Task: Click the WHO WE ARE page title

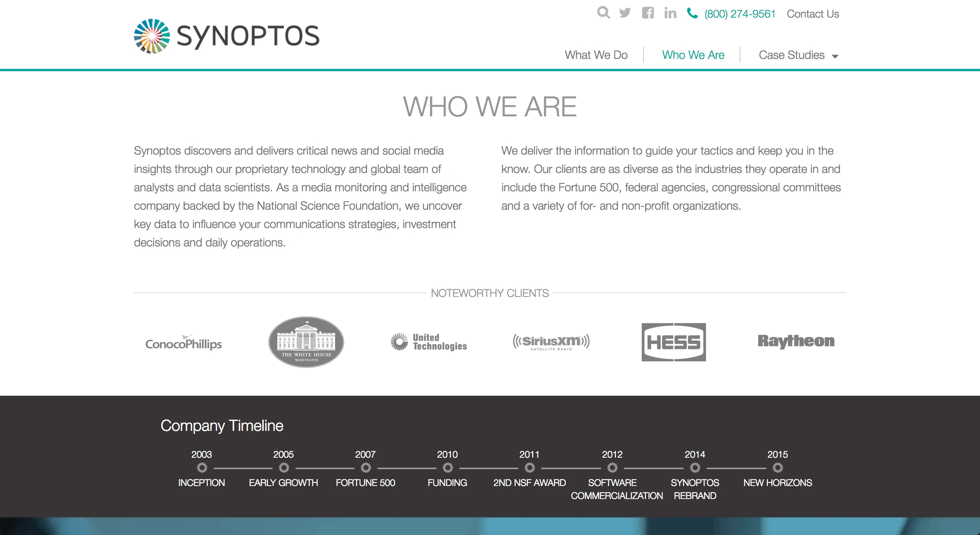Action: (490, 106)
